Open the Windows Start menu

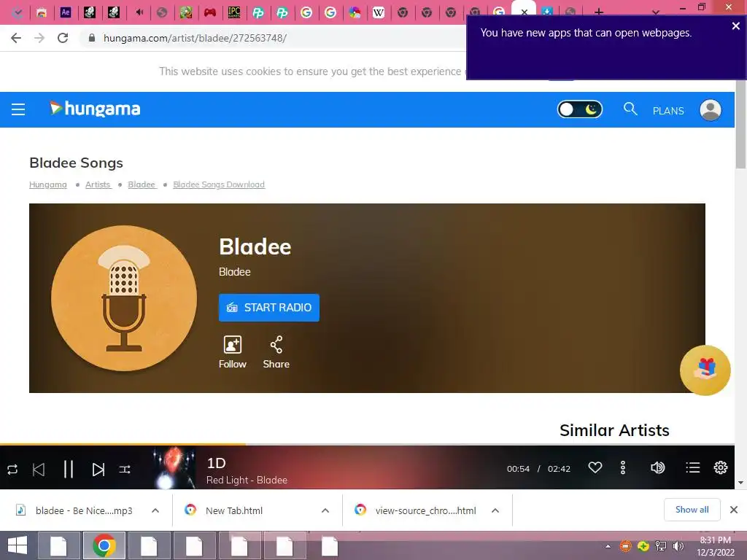[18, 545]
